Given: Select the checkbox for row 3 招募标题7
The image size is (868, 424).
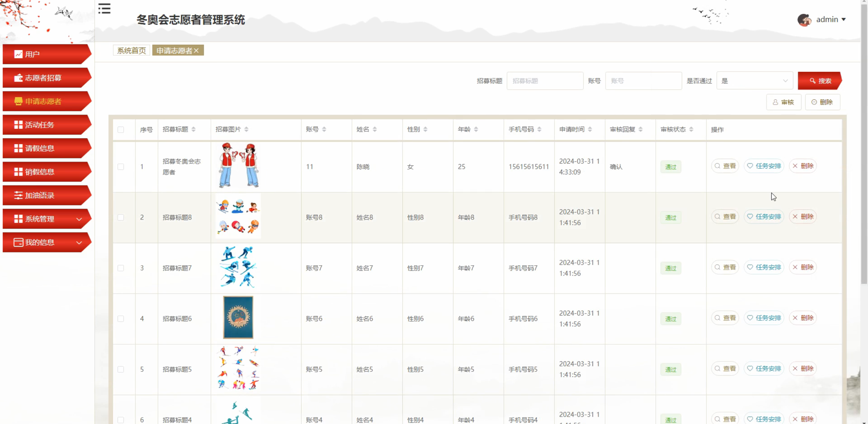Looking at the screenshot, I should point(121,268).
